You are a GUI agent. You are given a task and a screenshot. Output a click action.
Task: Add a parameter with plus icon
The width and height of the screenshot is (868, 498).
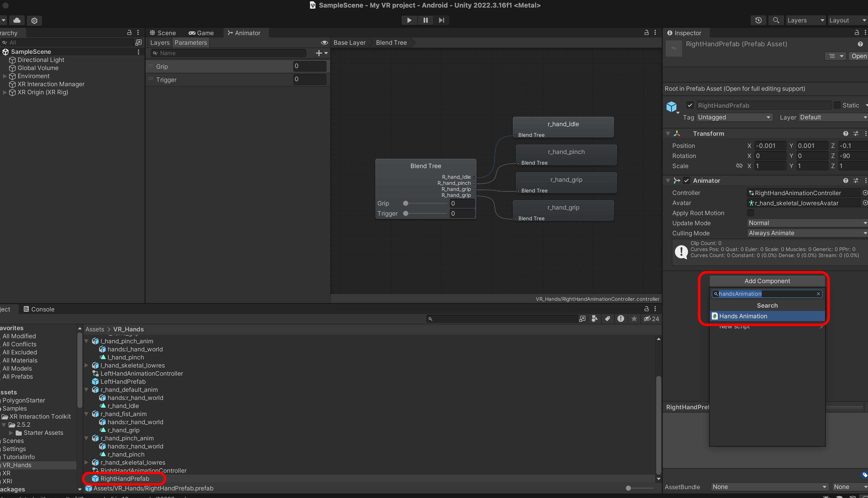[x=319, y=53]
